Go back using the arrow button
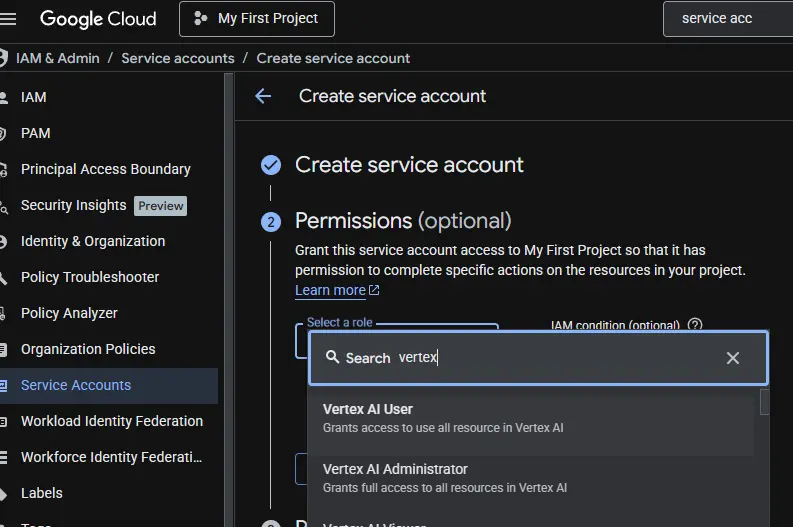Viewport: 793px width, 527px height. pos(263,96)
